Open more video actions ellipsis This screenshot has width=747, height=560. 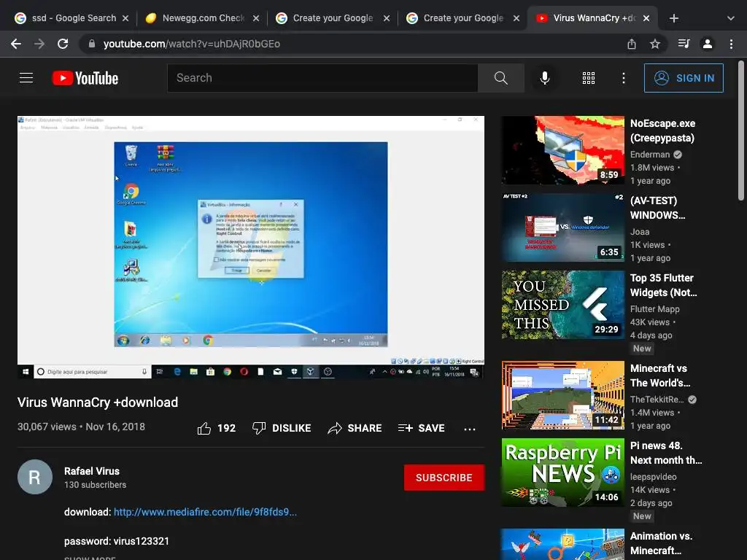pos(469,429)
